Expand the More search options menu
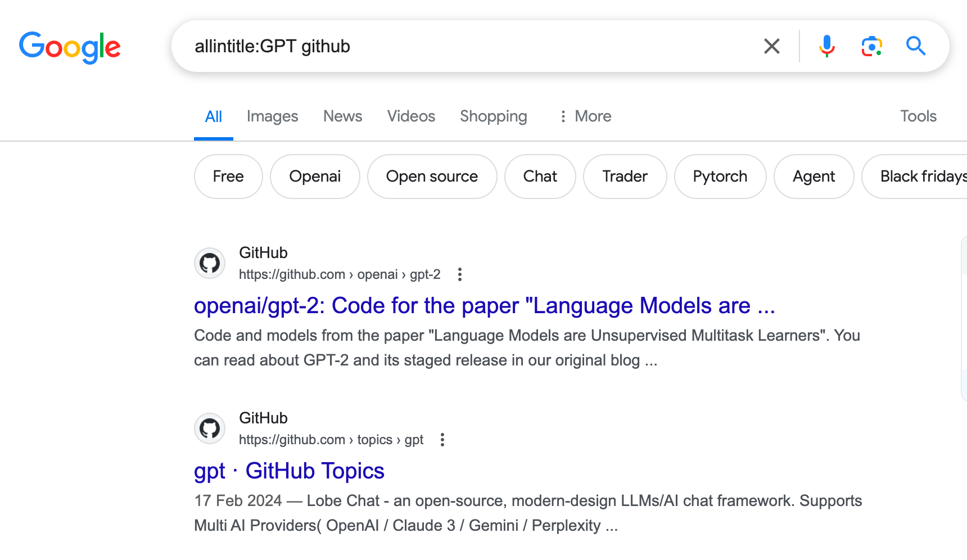The image size is (967, 560). 585,116
